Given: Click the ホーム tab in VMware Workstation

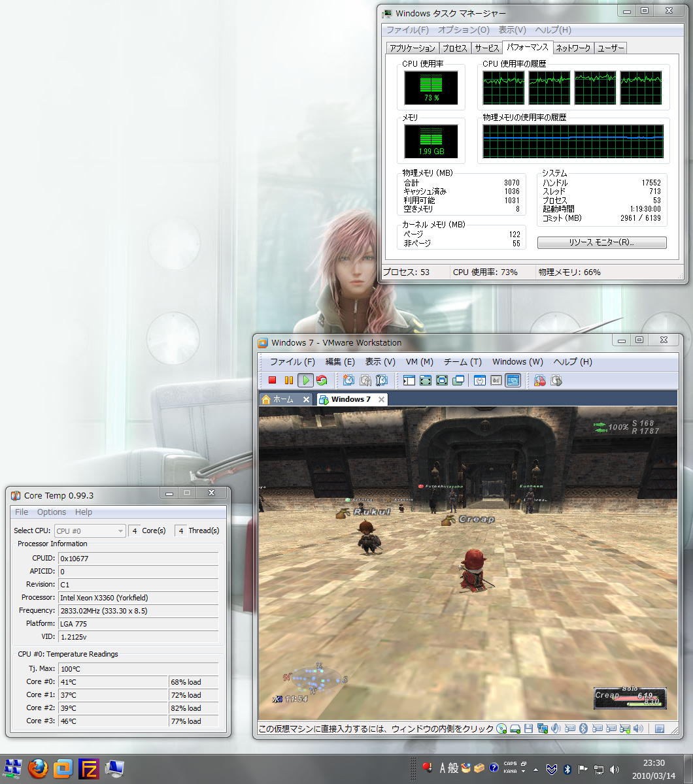Looking at the screenshot, I should [x=283, y=399].
